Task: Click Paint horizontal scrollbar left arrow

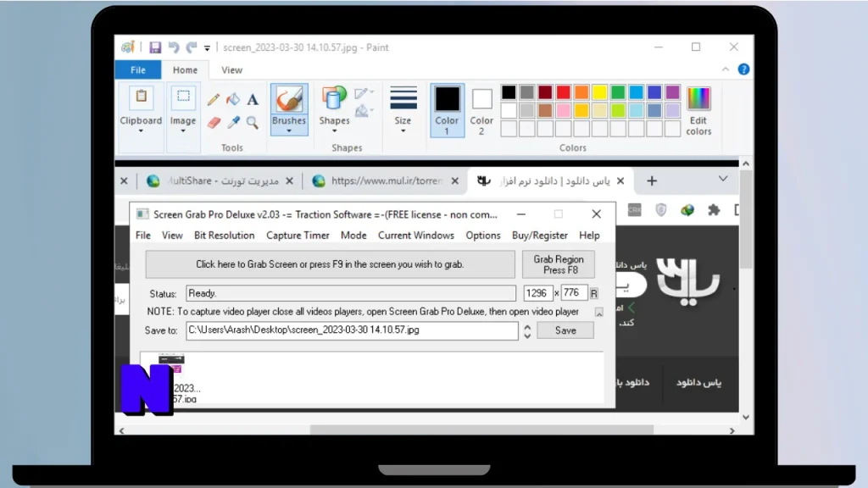Action: click(122, 430)
